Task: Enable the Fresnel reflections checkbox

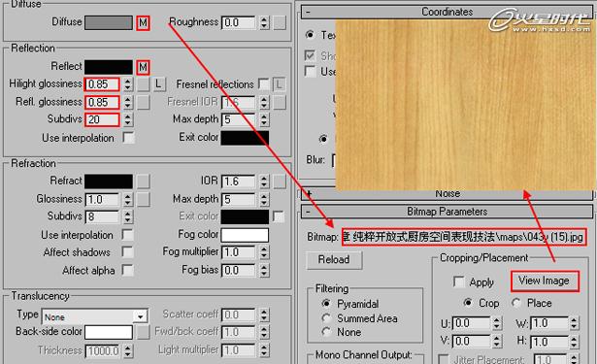Action: coord(263,84)
